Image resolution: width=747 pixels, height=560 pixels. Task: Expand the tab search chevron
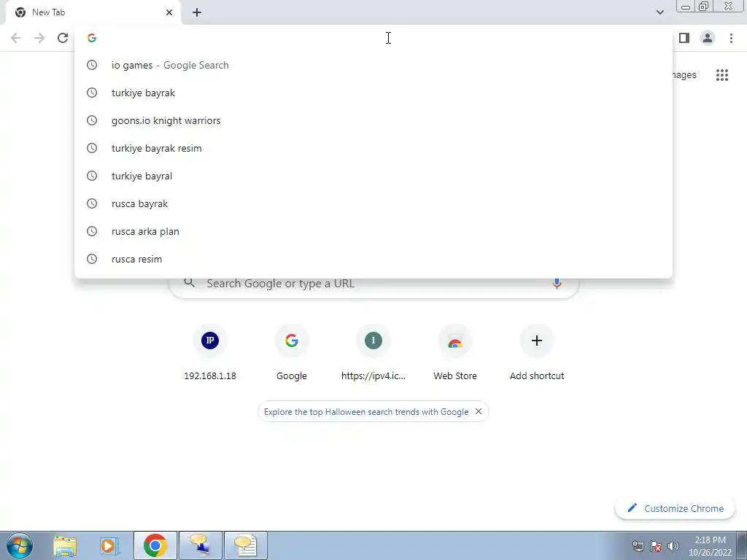[659, 12]
